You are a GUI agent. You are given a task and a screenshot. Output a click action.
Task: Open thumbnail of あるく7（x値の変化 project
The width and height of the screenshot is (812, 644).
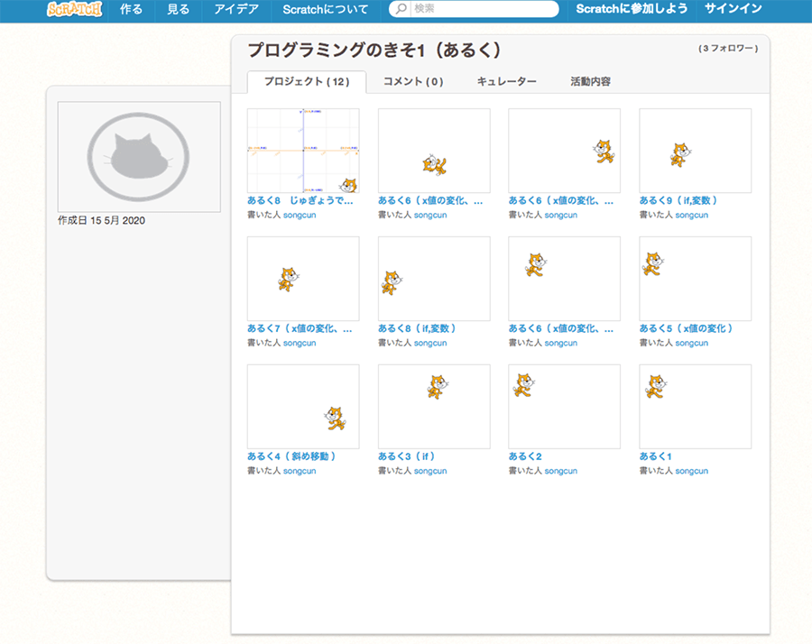point(303,279)
